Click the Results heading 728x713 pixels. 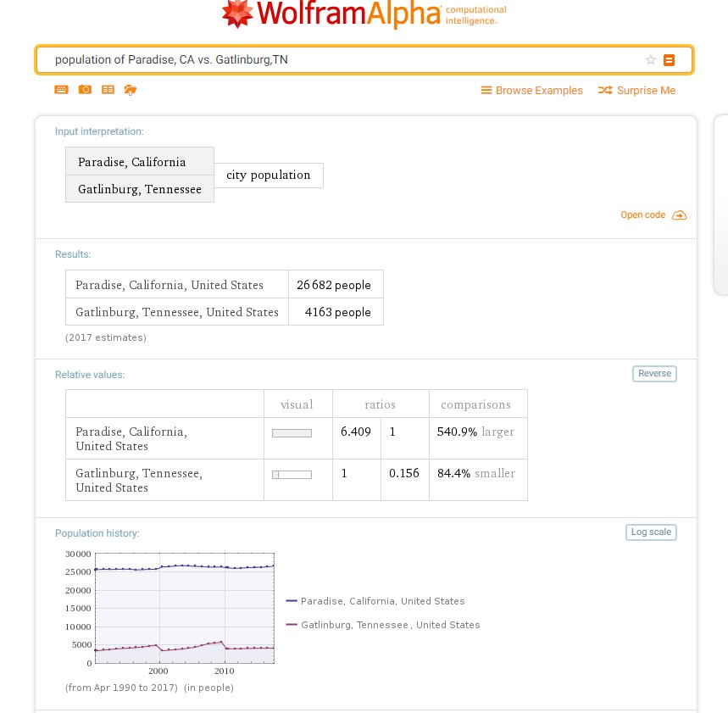coord(73,254)
